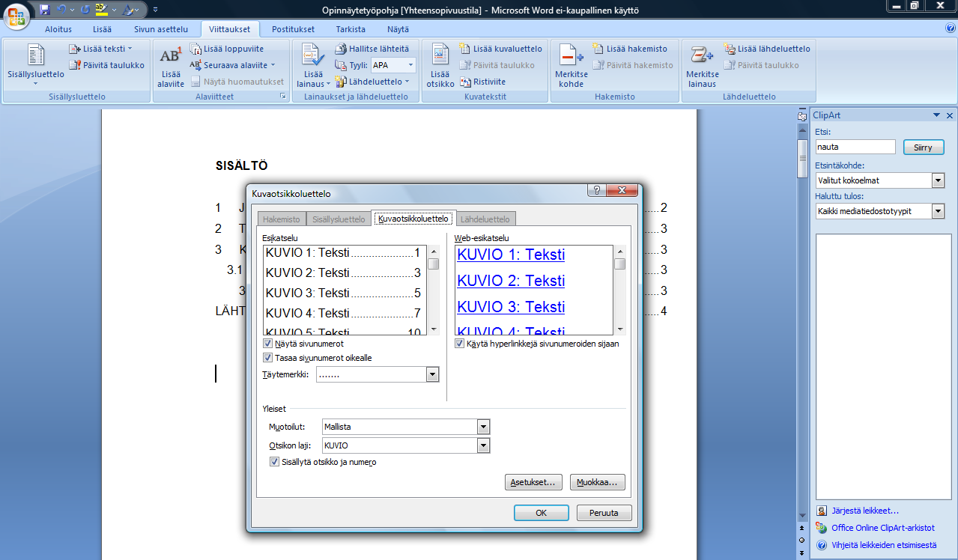The height and width of the screenshot is (560, 958).
Task: Open Quick Access toolbar customize arrow
Action: click(x=155, y=10)
